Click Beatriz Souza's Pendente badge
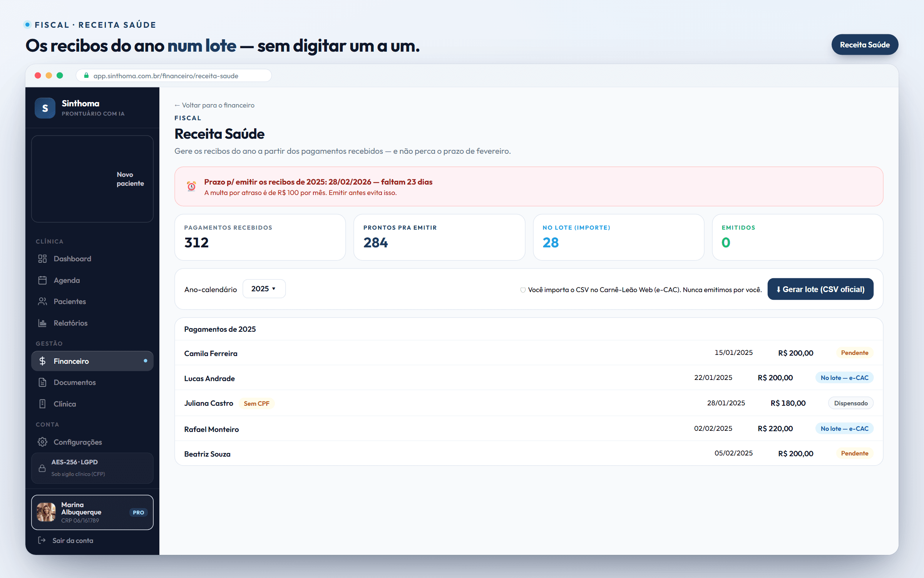 click(855, 453)
